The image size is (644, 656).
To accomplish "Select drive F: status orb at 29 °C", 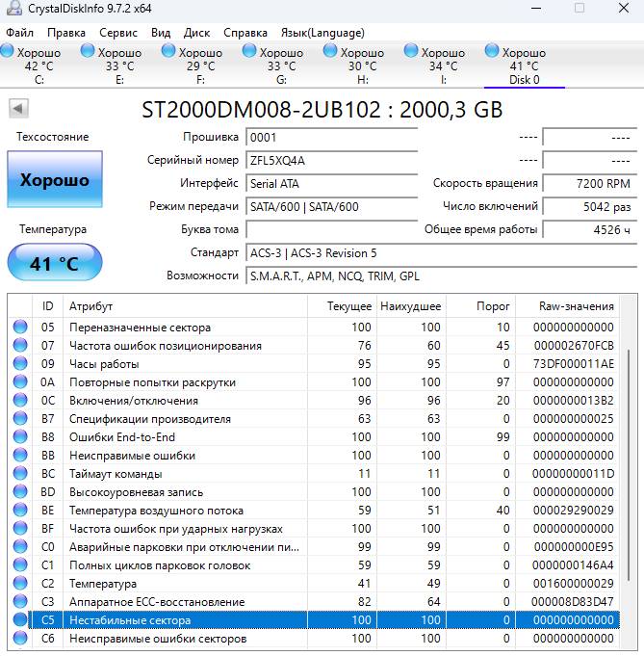I will (x=169, y=51).
